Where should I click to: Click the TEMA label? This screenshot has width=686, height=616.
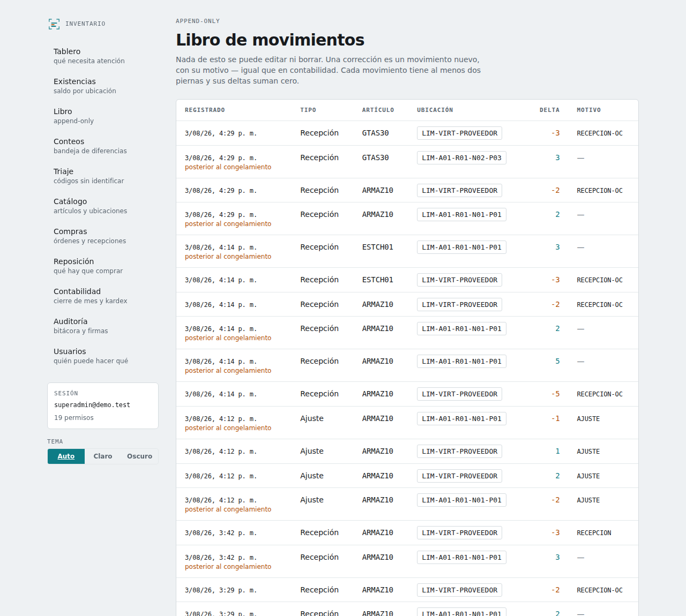tap(55, 442)
